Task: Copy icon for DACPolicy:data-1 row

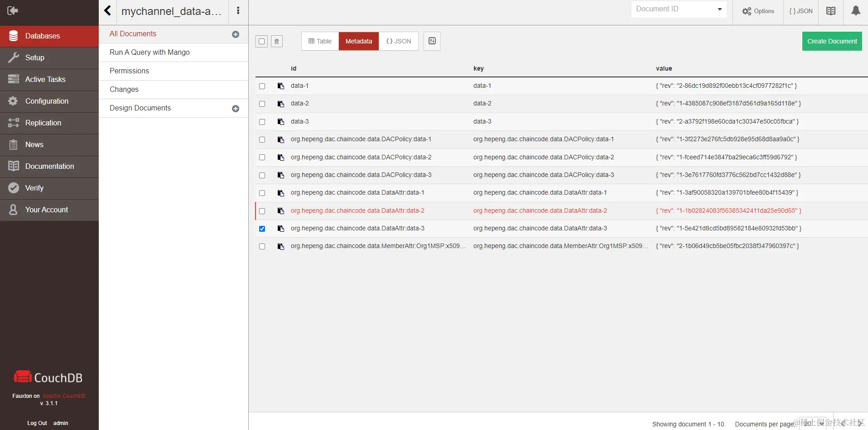Action: point(281,139)
